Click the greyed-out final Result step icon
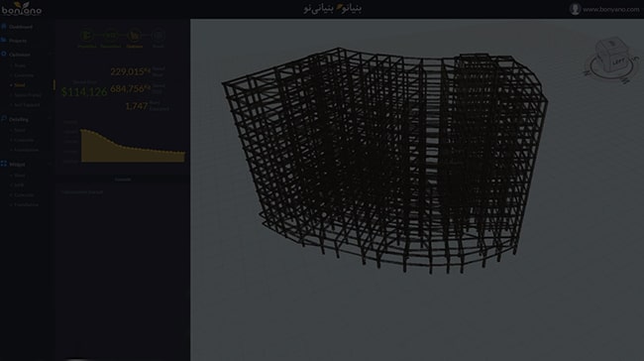644x361 pixels. [x=159, y=36]
